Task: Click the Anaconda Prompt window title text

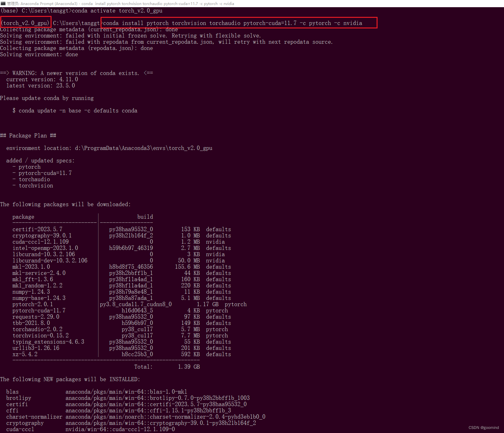Action: 121,3
